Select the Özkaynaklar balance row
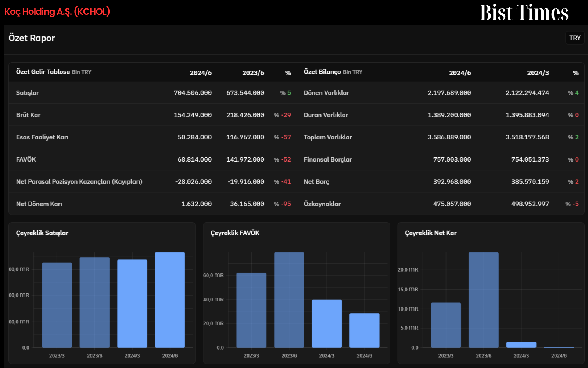Viewport: 588px width, 368px height. click(x=441, y=204)
